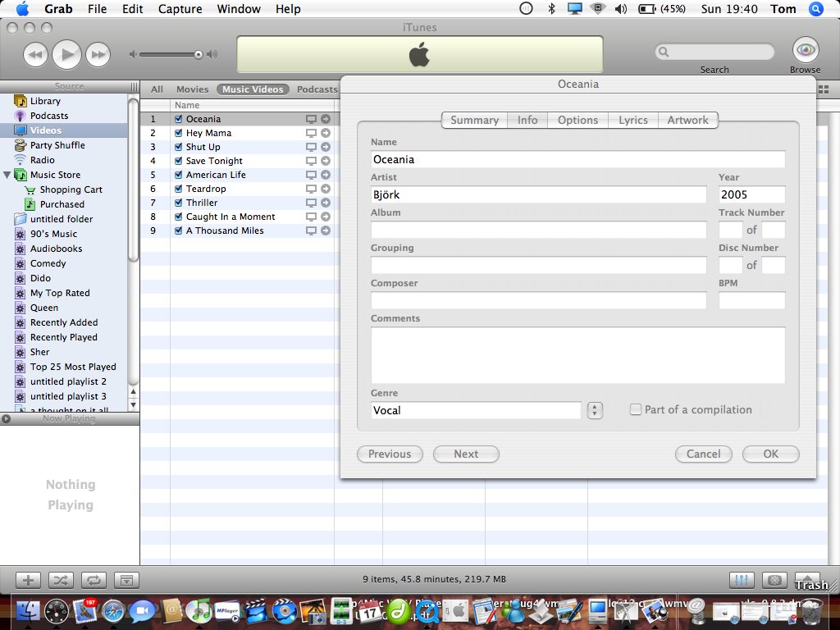This screenshot has height=630, width=840.
Task: Open the untitled folder entry
Action: pos(61,219)
